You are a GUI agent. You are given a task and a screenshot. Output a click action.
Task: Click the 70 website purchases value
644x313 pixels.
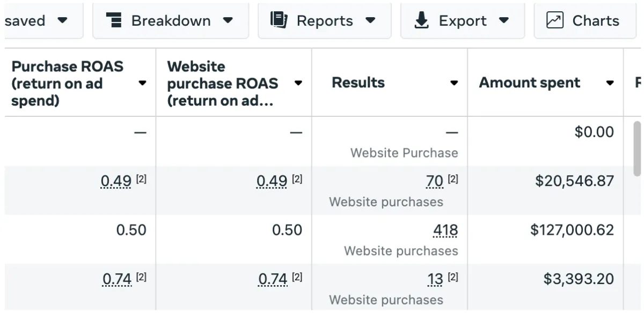click(x=435, y=182)
